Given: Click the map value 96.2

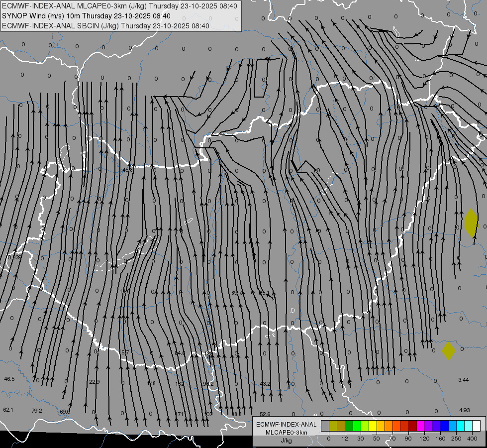Looking at the screenshot, I should click(x=208, y=384).
